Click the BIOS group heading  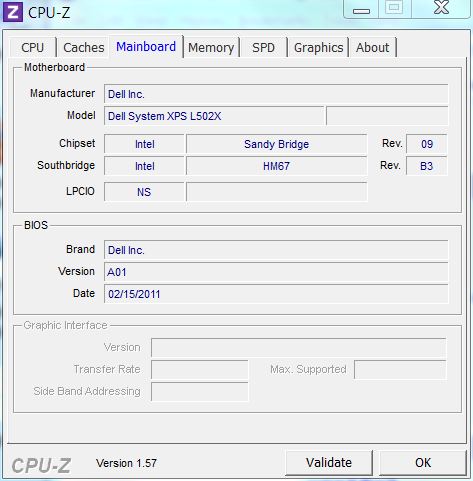pyautogui.click(x=36, y=225)
